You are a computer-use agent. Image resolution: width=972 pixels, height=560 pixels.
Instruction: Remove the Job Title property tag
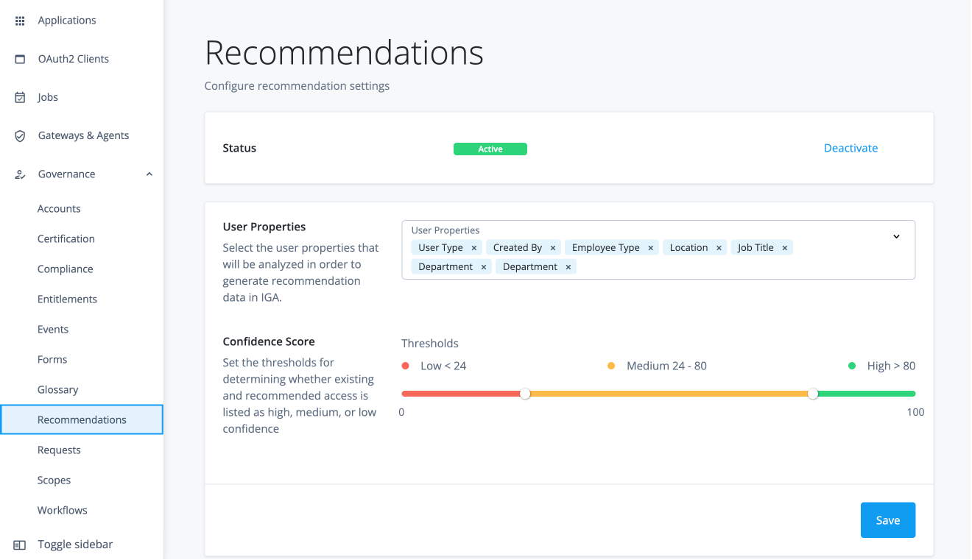[785, 247]
